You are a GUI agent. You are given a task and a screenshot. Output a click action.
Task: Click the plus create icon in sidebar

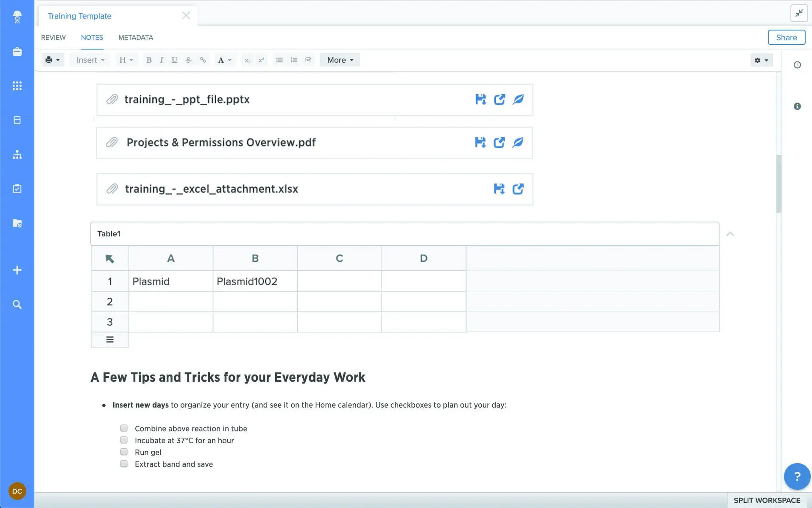[x=17, y=270]
